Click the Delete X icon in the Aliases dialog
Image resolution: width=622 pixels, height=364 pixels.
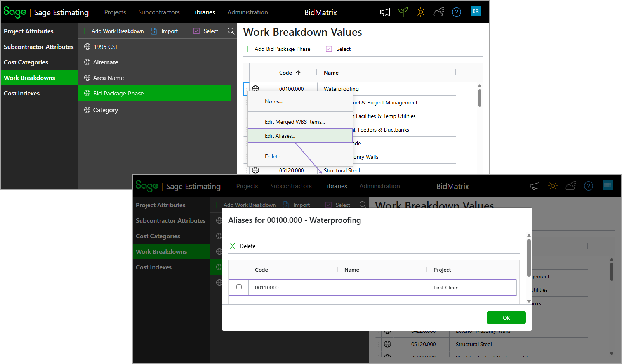point(233,246)
